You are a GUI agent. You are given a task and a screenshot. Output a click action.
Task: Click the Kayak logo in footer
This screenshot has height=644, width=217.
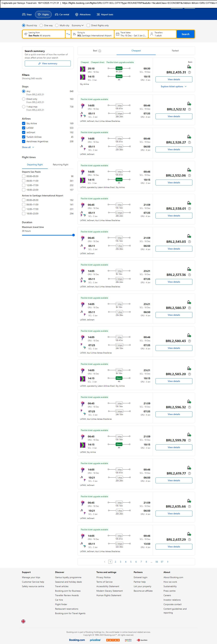coord(113,640)
